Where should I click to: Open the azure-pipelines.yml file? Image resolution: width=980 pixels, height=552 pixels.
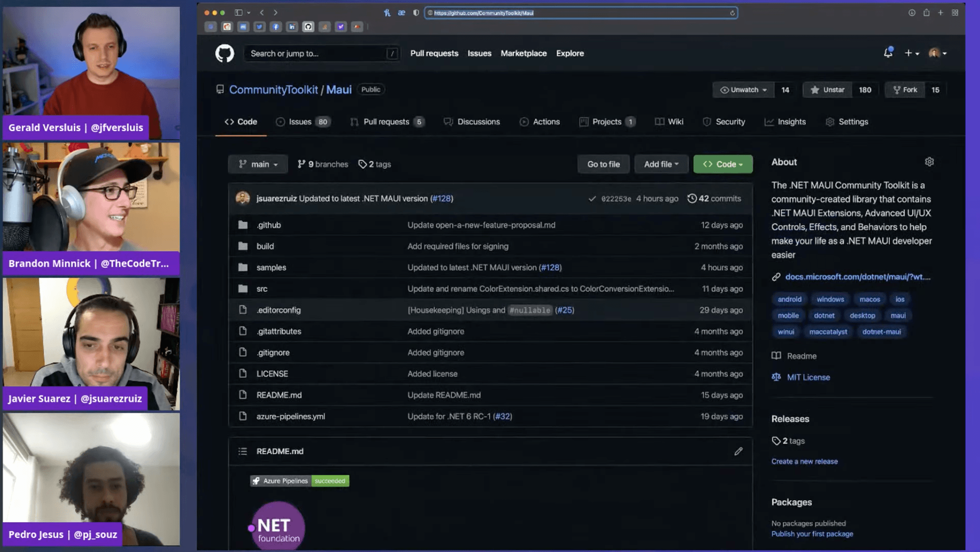click(291, 417)
